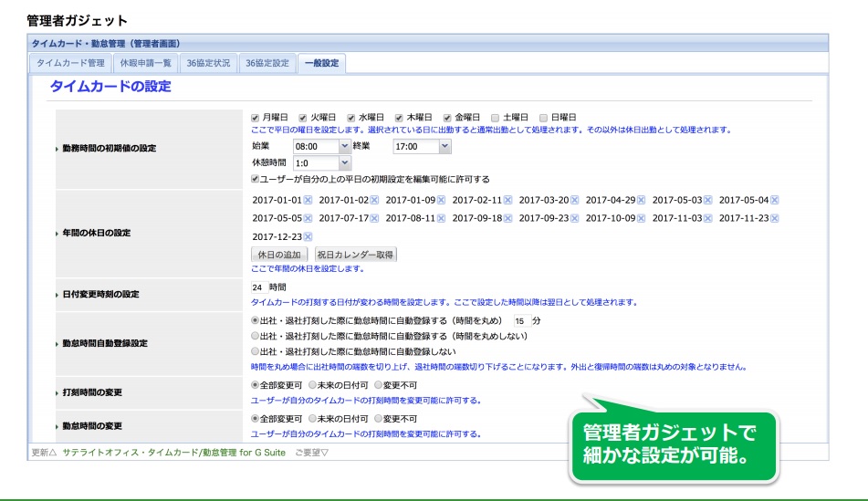Click the ご要望▽ link in footer

click(x=311, y=453)
